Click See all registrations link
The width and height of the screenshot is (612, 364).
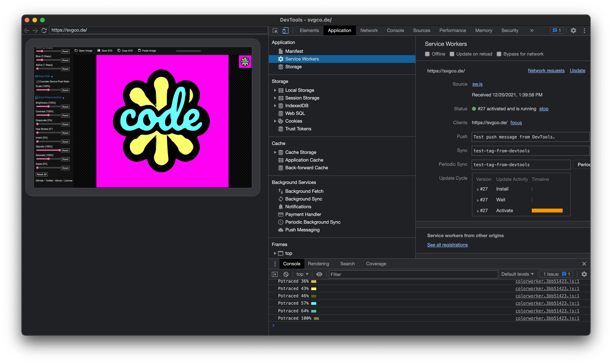[x=447, y=245]
